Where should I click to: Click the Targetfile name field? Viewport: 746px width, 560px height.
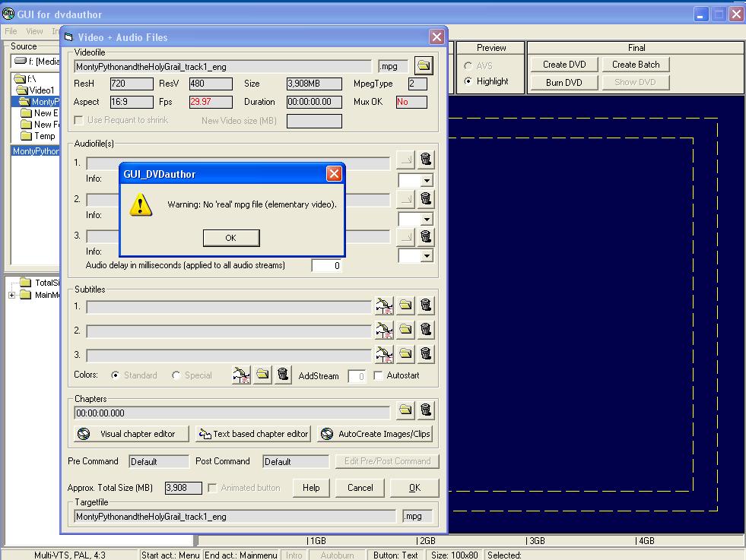pyautogui.click(x=234, y=516)
